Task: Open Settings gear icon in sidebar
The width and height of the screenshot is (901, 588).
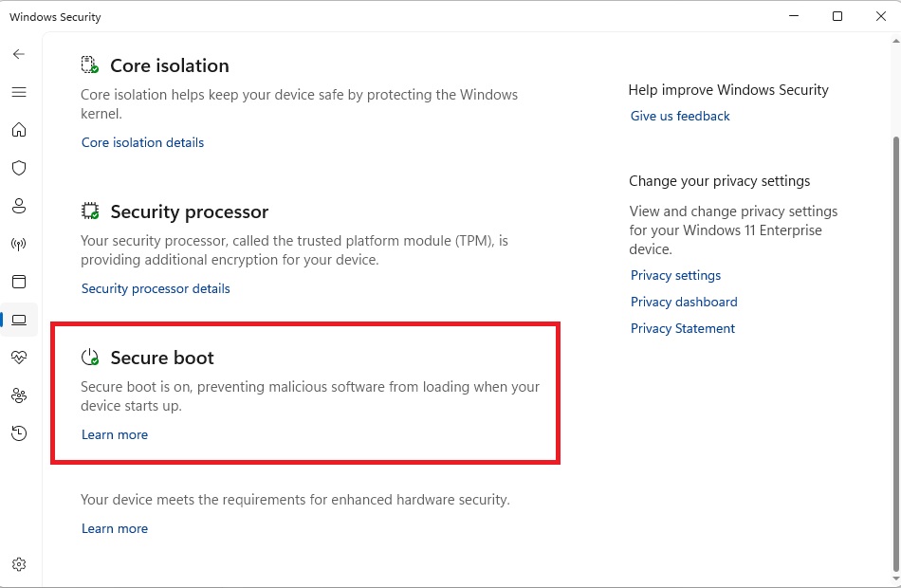Action: coord(19,564)
